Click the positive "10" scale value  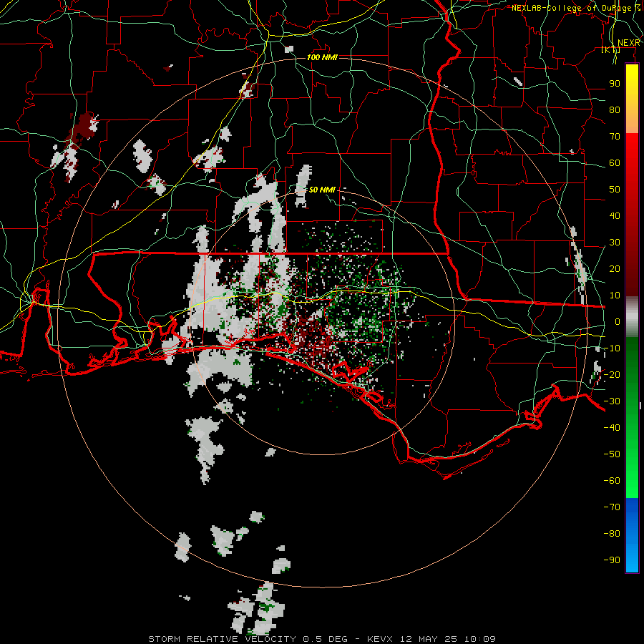pos(615,296)
